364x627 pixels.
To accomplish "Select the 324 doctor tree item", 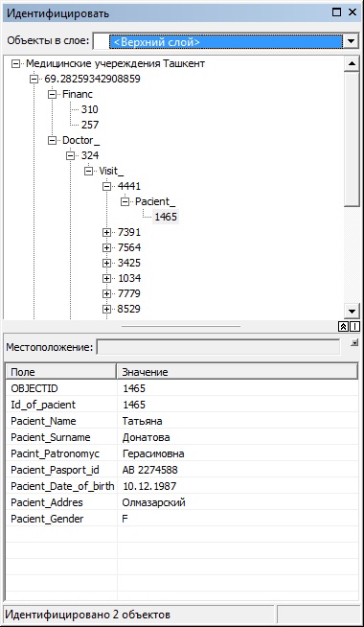I will tap(89, 155).
